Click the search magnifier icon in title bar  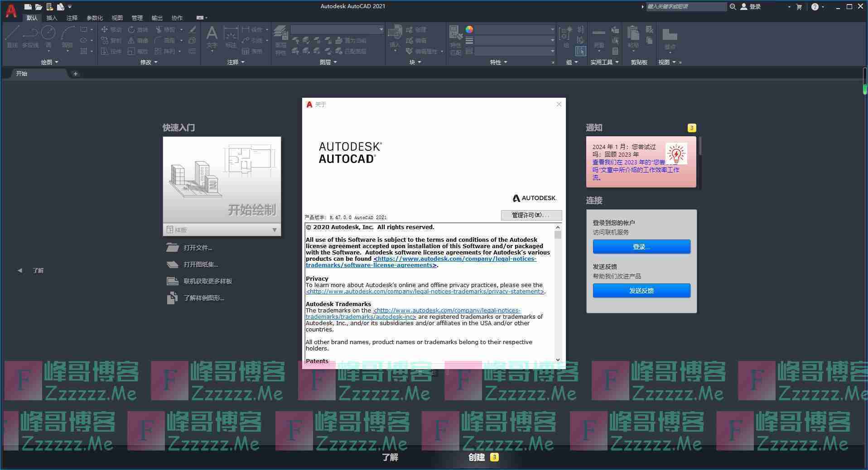click(x=733, y=7)
